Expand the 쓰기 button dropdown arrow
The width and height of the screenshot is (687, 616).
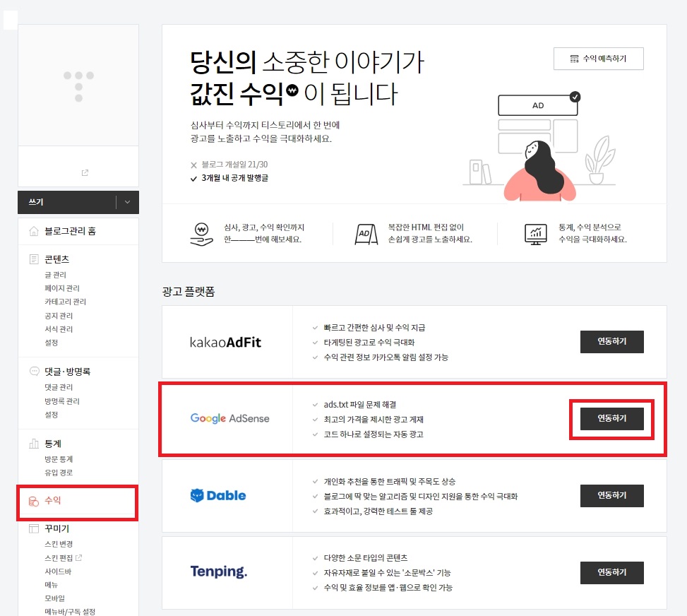click(x=128, y=202)
